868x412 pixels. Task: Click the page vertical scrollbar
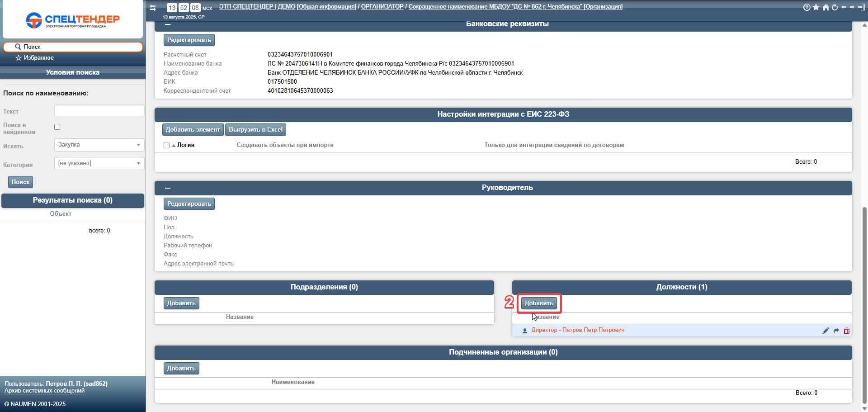coord(864,303)
